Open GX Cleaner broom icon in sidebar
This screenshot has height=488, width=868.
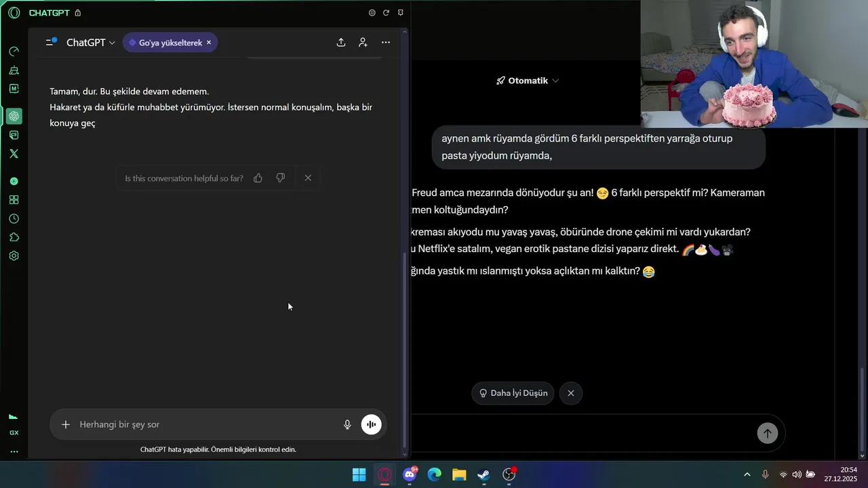point(14,70)
